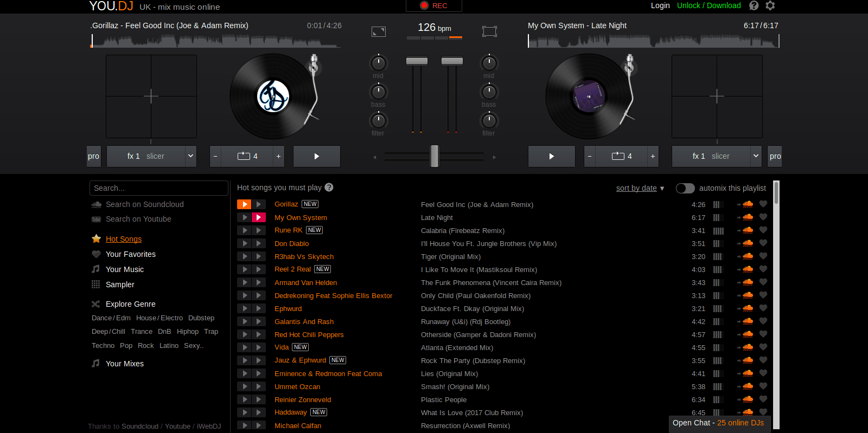Start recording with the REC button
The height and width of the screenshot is (433, 868).
click(x=434, y=6)
